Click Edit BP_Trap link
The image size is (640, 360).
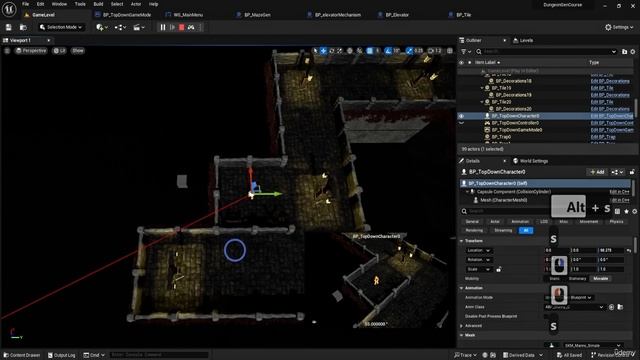(x=603, y=137)
